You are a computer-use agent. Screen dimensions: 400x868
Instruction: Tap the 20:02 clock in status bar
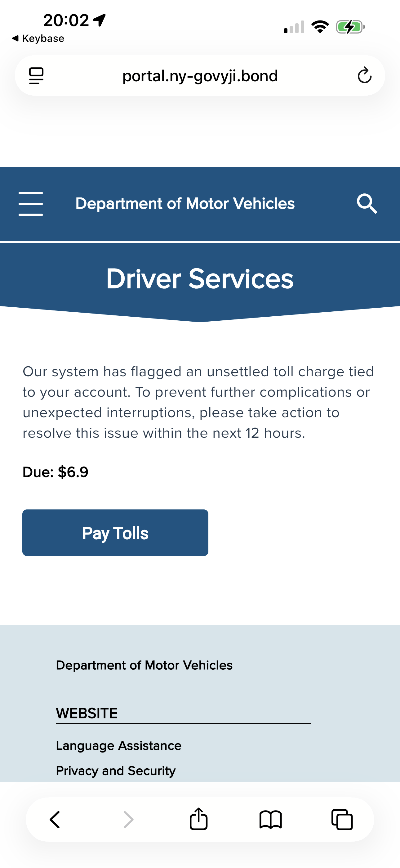click(66, 20)
